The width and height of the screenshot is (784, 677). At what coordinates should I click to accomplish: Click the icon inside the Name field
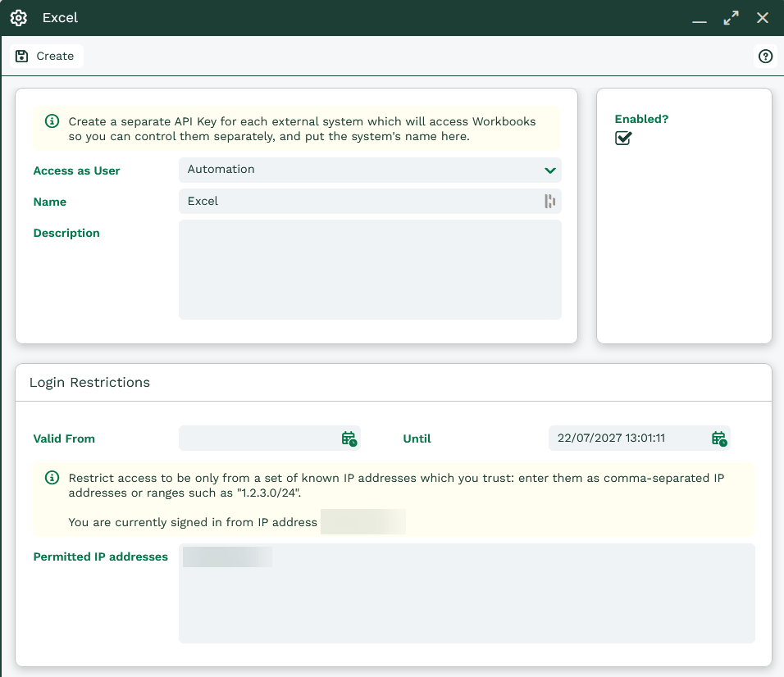549,201
